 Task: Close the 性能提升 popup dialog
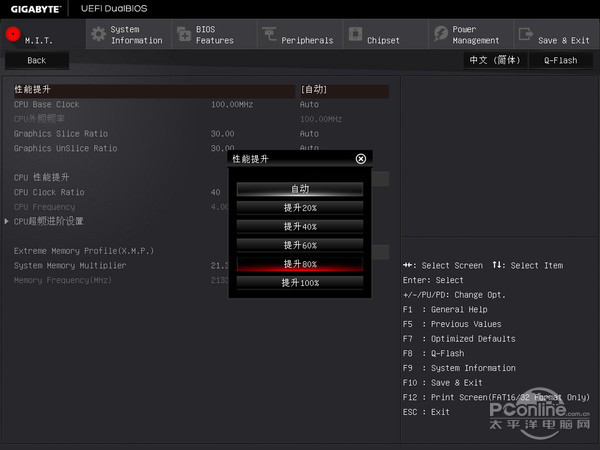360,159
